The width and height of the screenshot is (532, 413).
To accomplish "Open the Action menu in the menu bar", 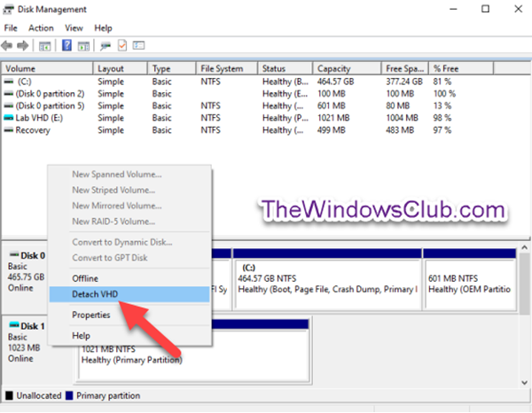I will click(41, 27).
